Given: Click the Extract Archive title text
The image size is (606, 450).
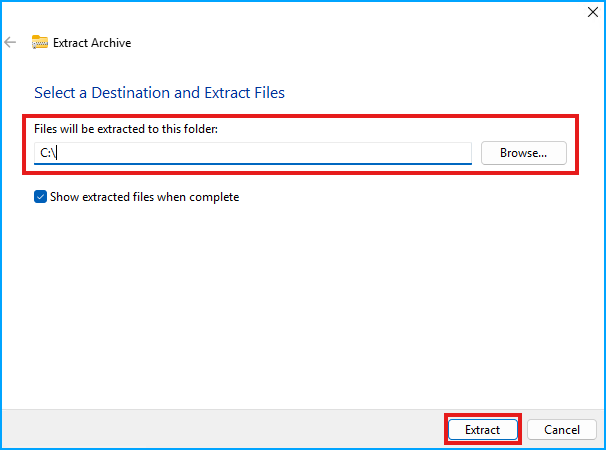Looking at the screenshot, I should point(91,43).
